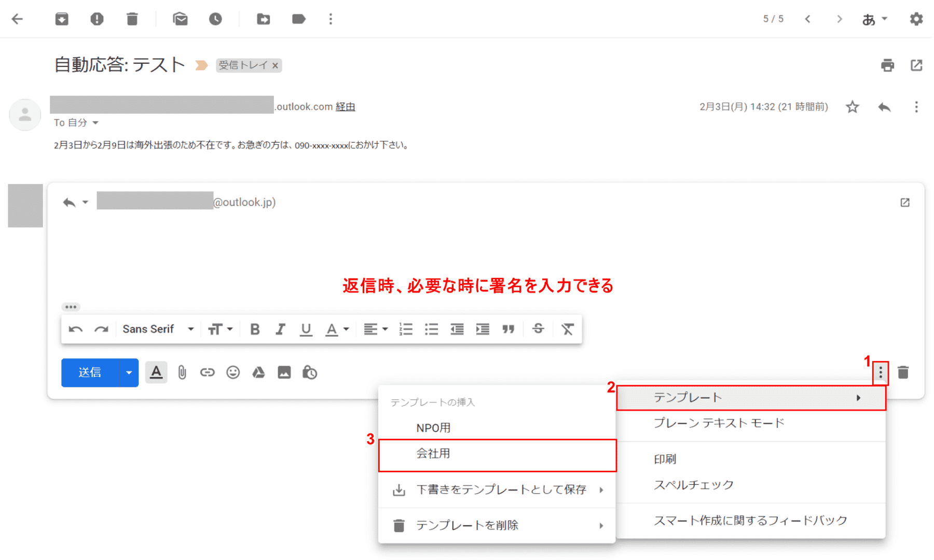Apply quote formatting

click(509, 329)
